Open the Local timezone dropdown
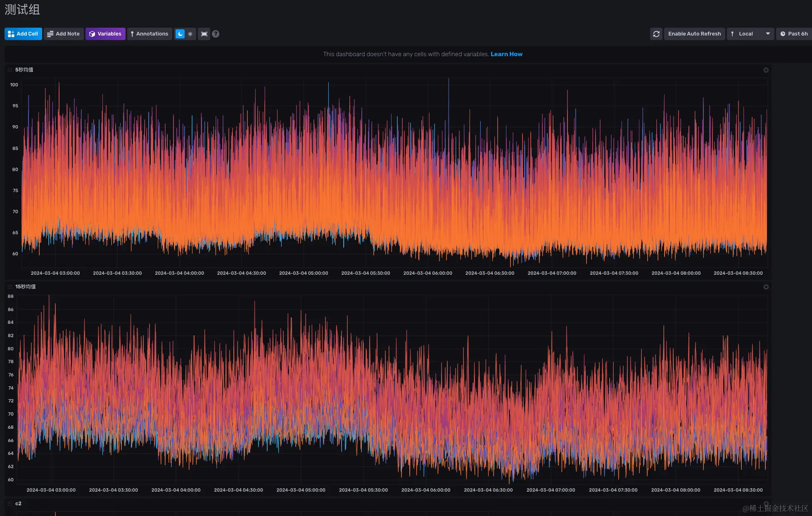812x516 pixels. click(x=750, y=34)
